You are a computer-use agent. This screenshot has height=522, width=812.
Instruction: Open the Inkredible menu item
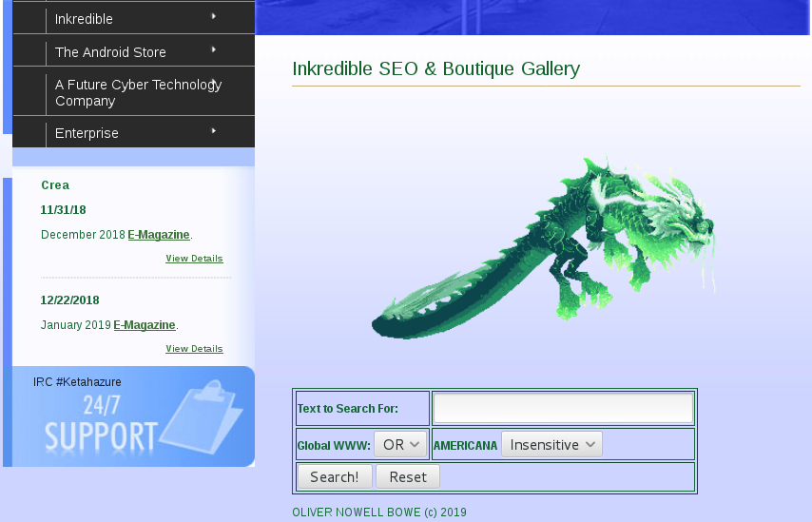coord(84,19)
